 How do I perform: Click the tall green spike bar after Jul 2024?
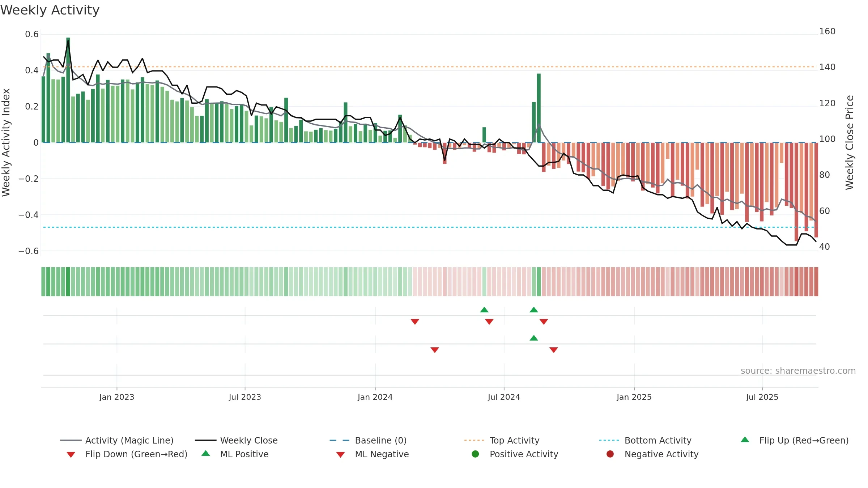point(539,108)
